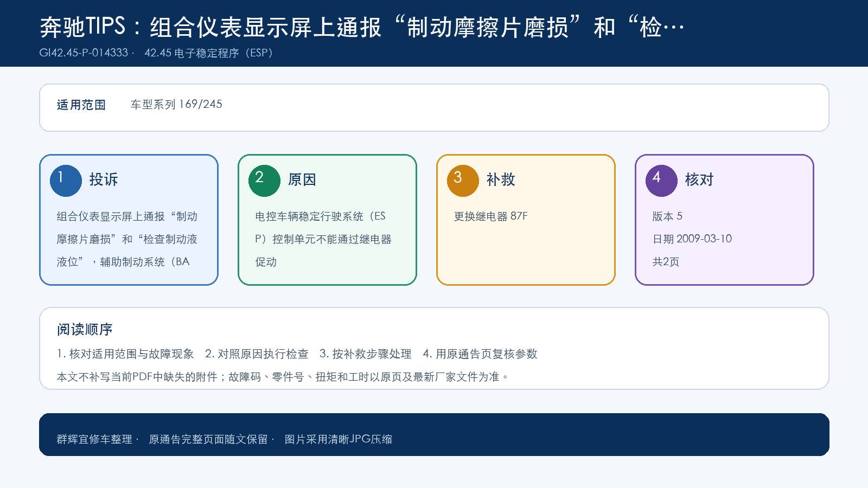Click the 车型系列 169/245 text
Image resolution: width=868 pixels, height=488 pixels.
[x=176, y=104]
